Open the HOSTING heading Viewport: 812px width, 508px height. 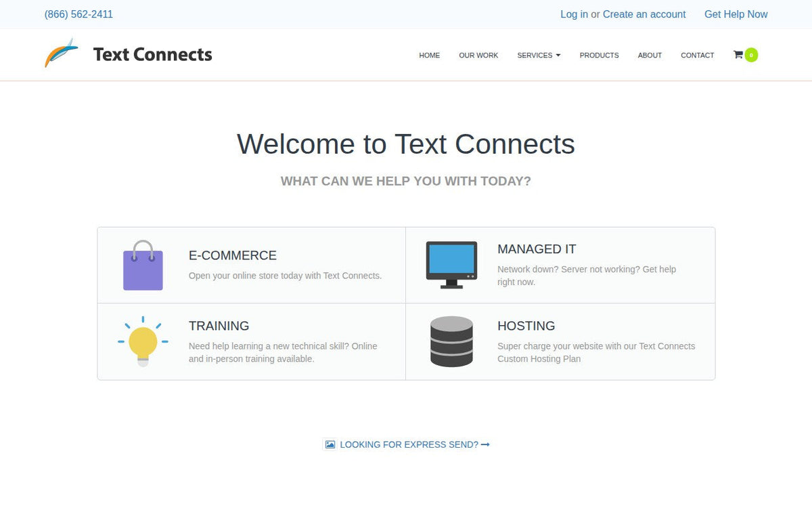pyautogui.click(x=526, y=326)
